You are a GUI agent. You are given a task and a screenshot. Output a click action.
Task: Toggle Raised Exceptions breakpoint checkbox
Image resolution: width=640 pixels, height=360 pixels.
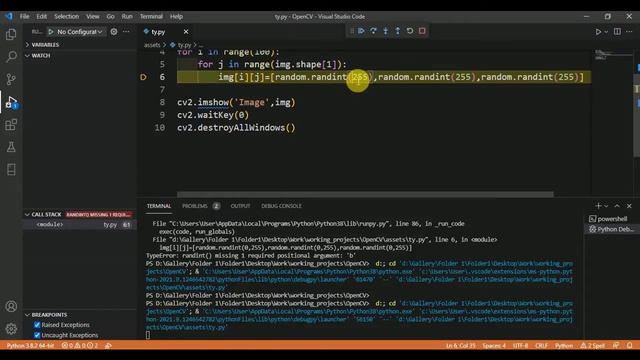point(37,325)
